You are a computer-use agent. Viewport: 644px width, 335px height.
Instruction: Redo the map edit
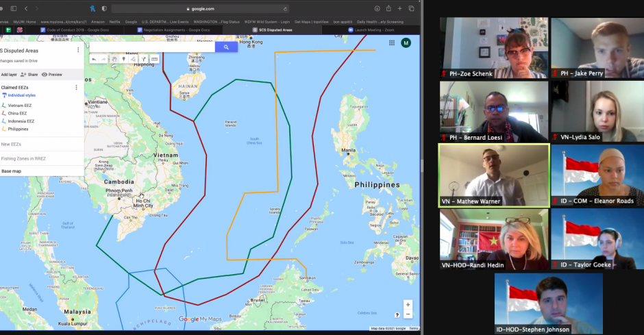(x=103, y=59)
